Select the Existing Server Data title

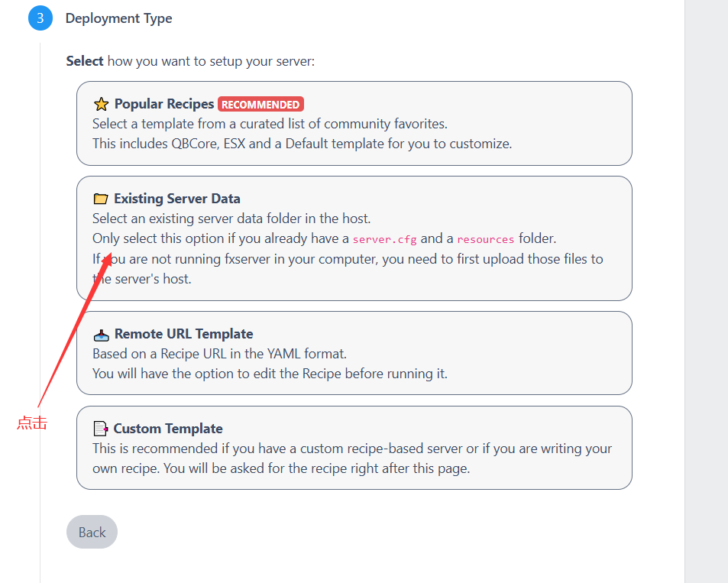[x=177, y=199]
